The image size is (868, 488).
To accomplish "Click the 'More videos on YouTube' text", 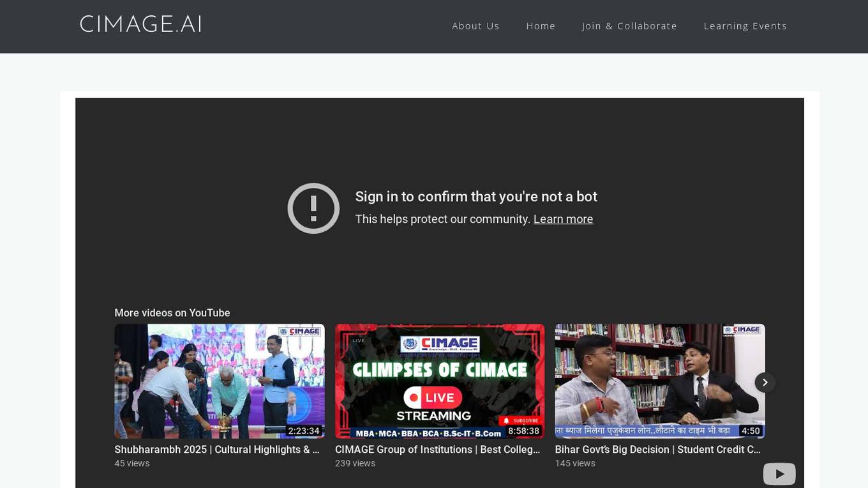I will pyautogui.click(x=172, y=313).
